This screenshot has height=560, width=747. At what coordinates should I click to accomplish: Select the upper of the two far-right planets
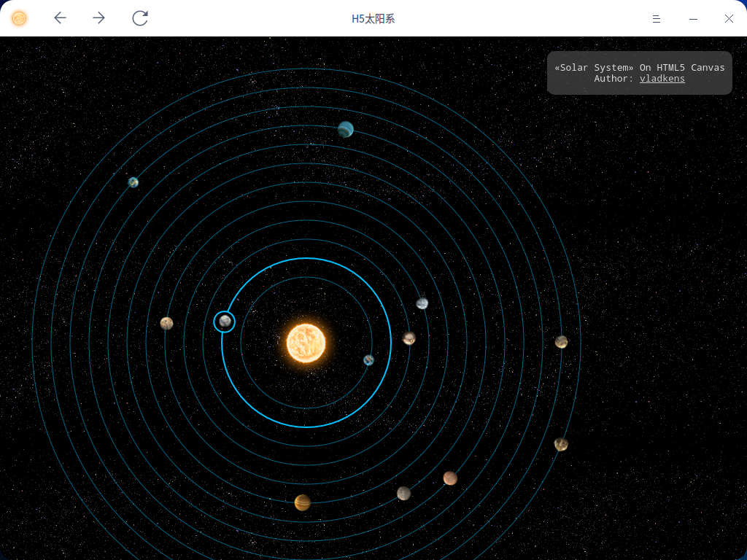pos(561,342)
